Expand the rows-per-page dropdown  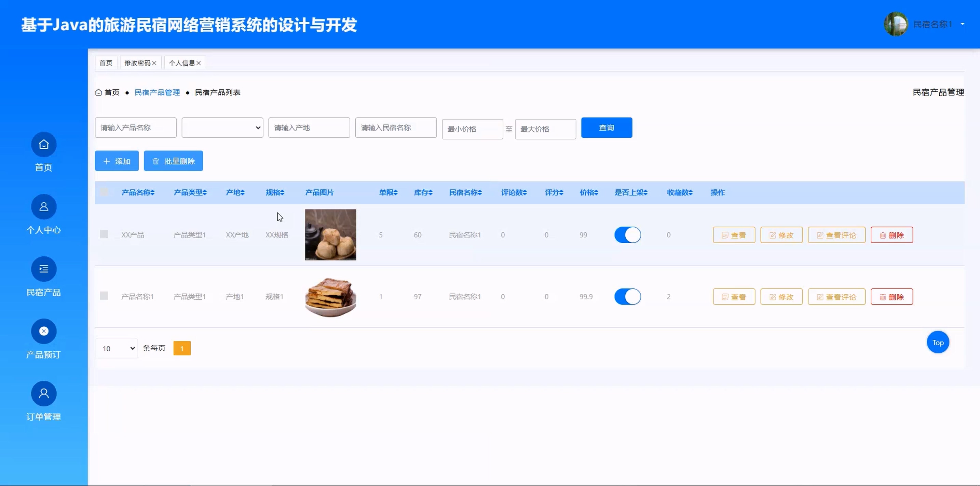[x=117, y=348]
